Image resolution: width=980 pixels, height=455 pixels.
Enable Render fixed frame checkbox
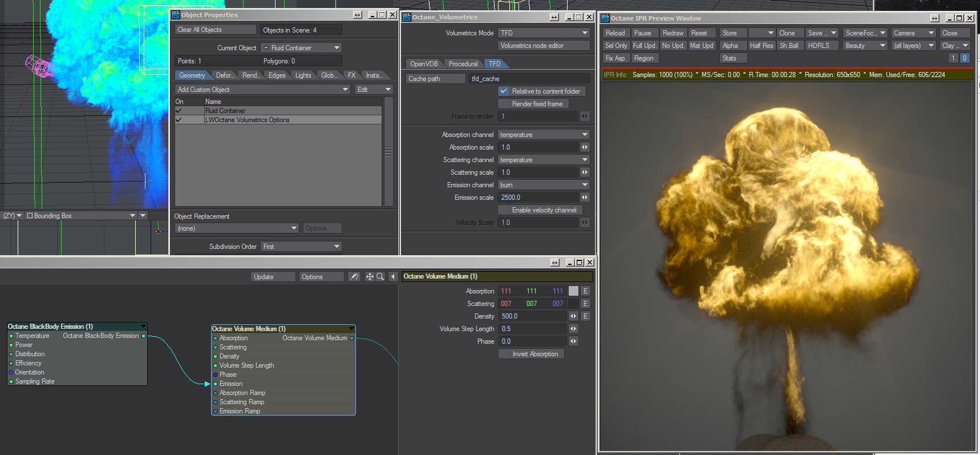pyautogui.click(x=504, y=104)
